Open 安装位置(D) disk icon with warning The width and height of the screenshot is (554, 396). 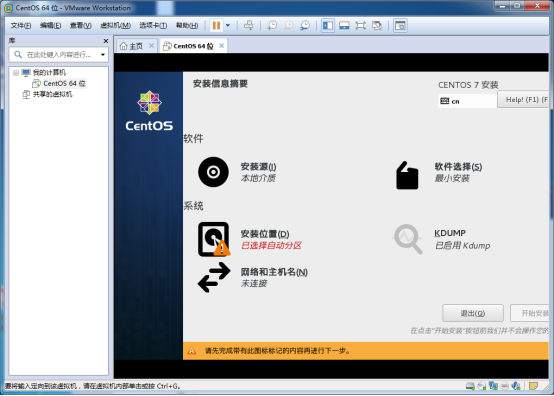[x=214, y=239]
